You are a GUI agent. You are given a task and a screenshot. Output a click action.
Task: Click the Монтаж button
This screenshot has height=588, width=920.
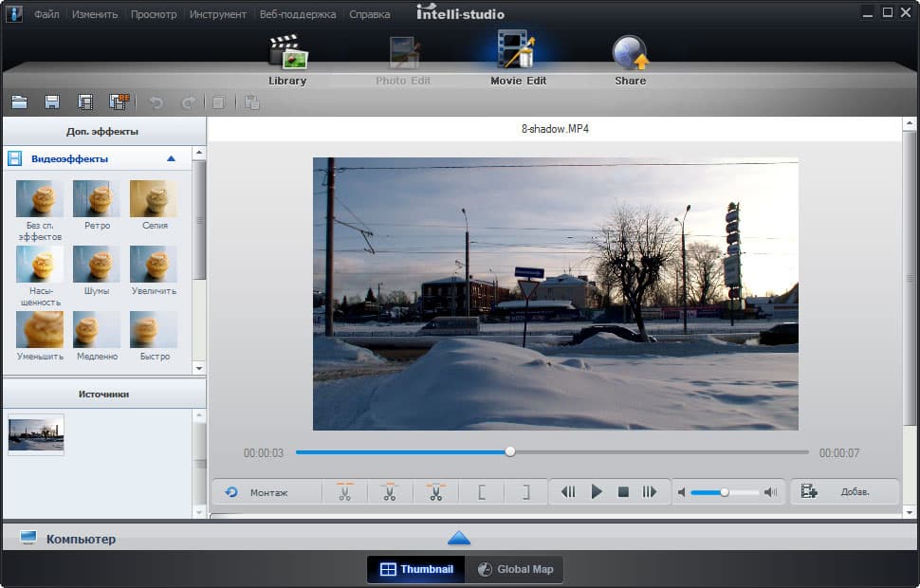click(x=257, y=492)
